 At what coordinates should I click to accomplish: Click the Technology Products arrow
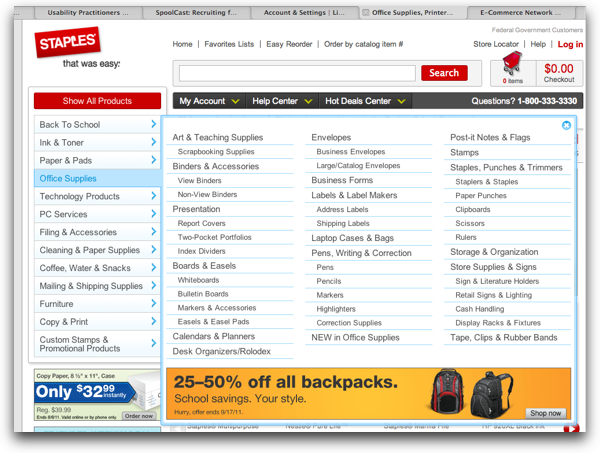point(153,196)
